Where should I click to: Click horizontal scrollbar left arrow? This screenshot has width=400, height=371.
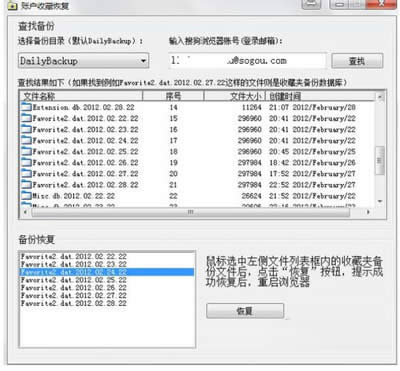(x=26, y=212)
